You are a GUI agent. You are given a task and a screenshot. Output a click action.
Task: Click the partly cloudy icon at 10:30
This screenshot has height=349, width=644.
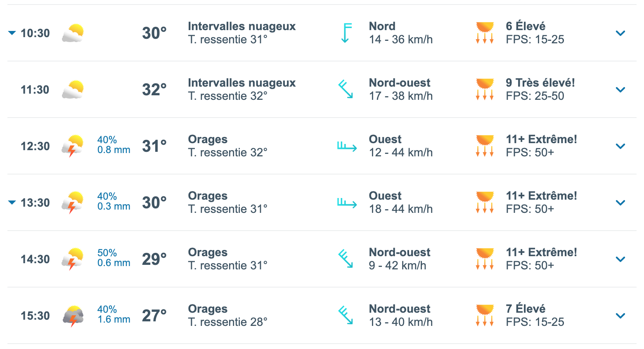point(73,33)
